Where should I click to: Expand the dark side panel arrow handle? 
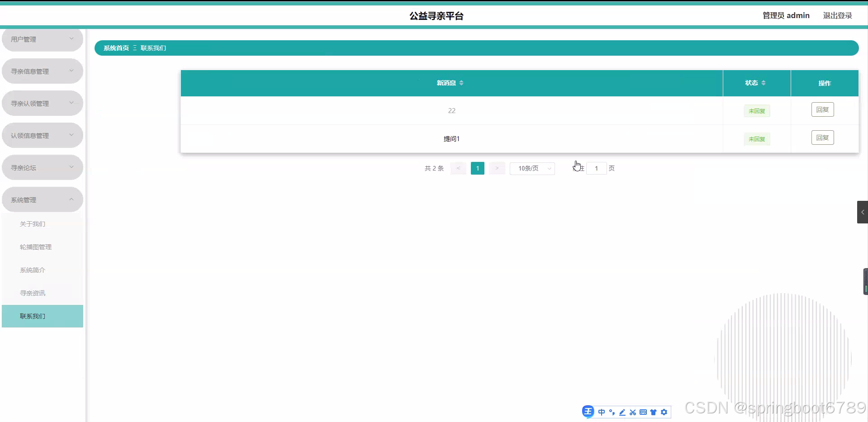click(863, 212)
